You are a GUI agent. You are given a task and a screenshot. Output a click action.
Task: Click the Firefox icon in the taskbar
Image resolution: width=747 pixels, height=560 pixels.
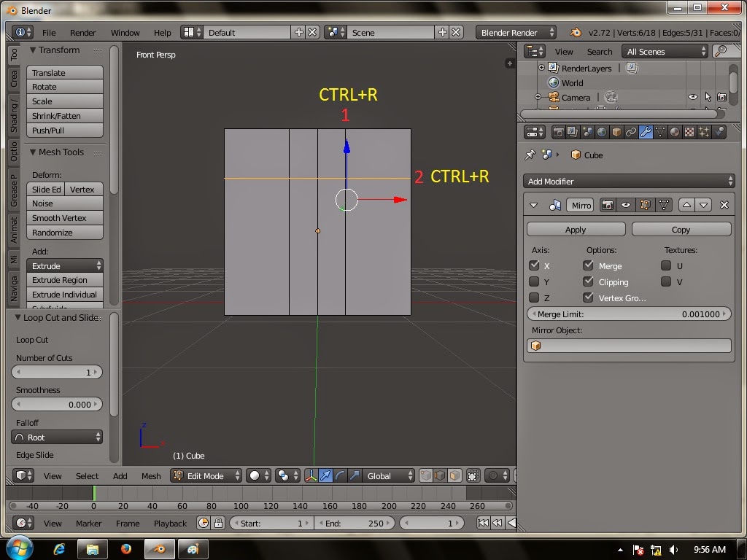click(x=125, y=549)
